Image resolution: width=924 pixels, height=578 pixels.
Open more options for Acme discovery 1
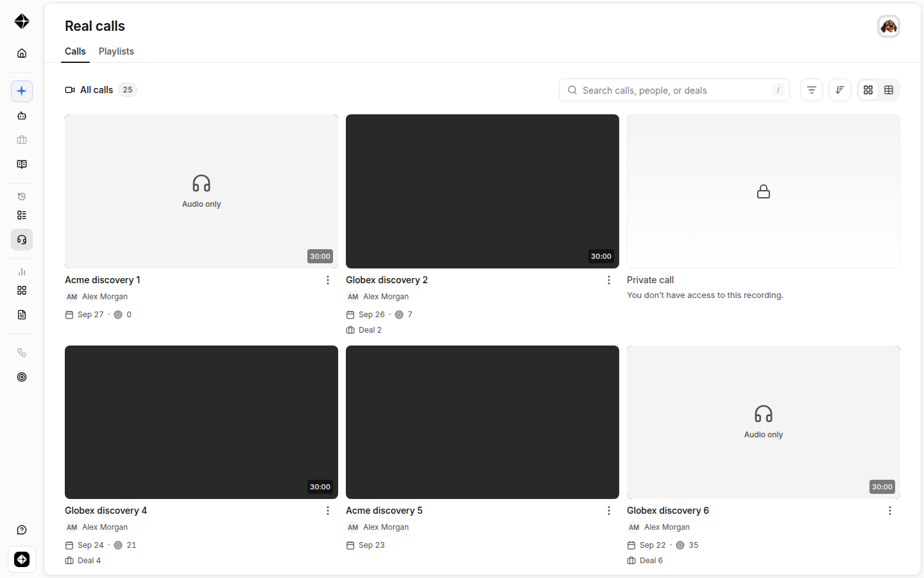coord(328,280)
